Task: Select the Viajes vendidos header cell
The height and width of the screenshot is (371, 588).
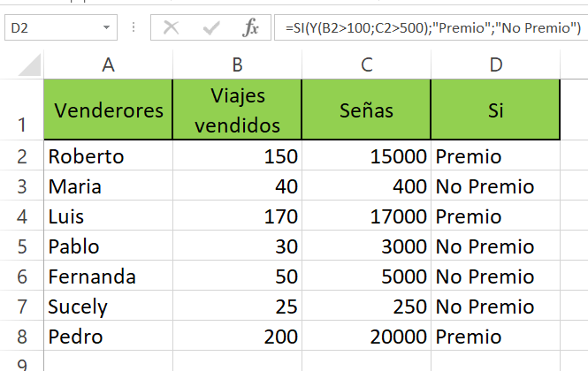Action: tap(237, 110)
